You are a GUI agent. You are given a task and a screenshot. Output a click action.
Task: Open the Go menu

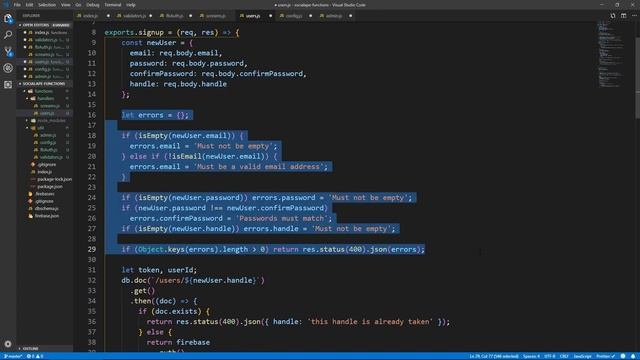[78, 5]
